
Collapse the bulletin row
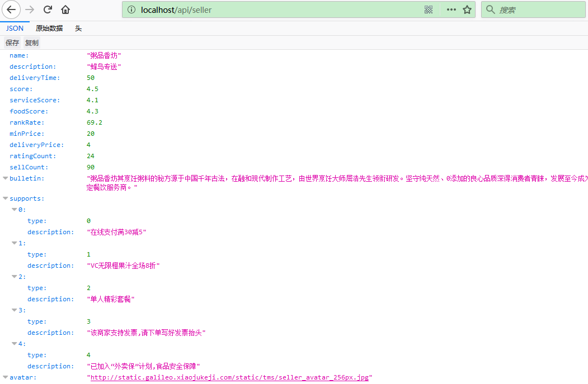point(6,178)
